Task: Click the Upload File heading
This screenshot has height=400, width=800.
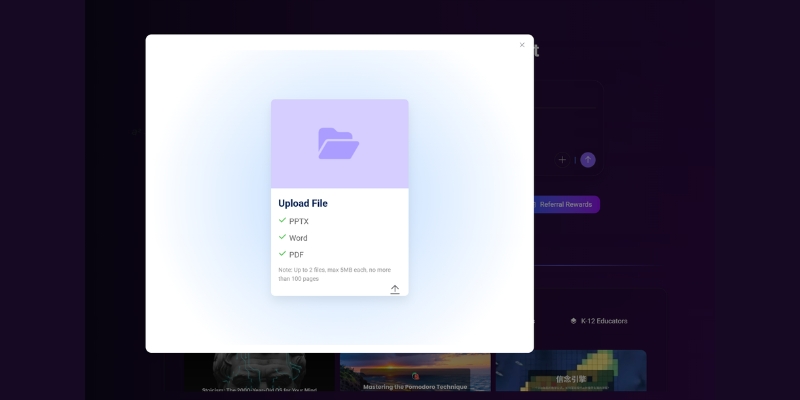Action: (303, 203)
